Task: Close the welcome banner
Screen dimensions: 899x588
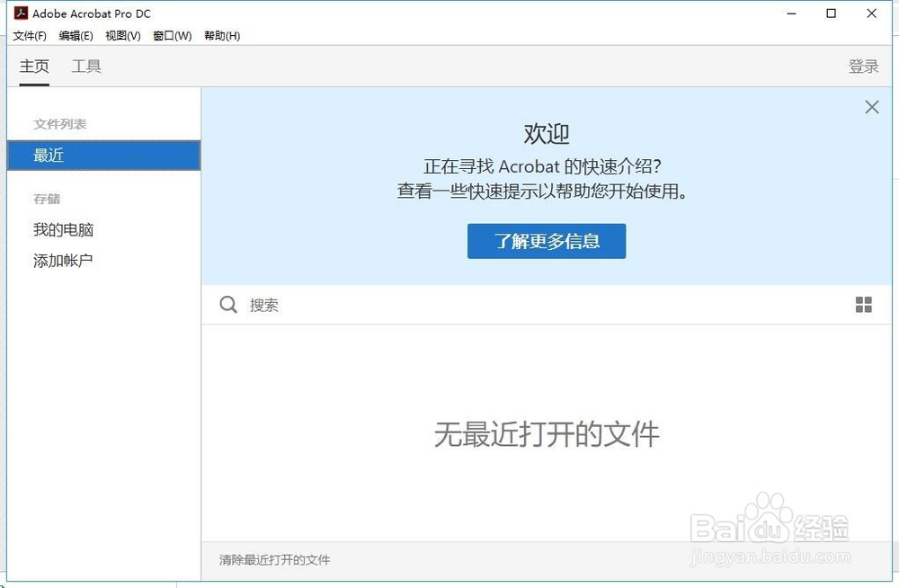Action: [x=871, y=107]
